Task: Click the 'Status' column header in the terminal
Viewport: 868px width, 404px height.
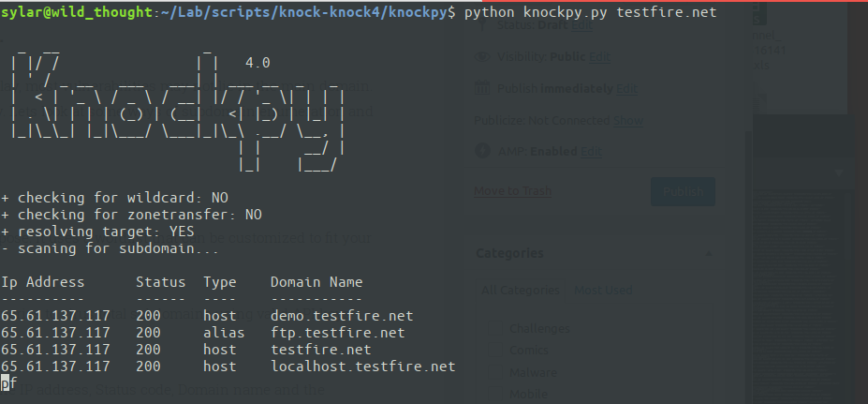Action: (160, 282)
